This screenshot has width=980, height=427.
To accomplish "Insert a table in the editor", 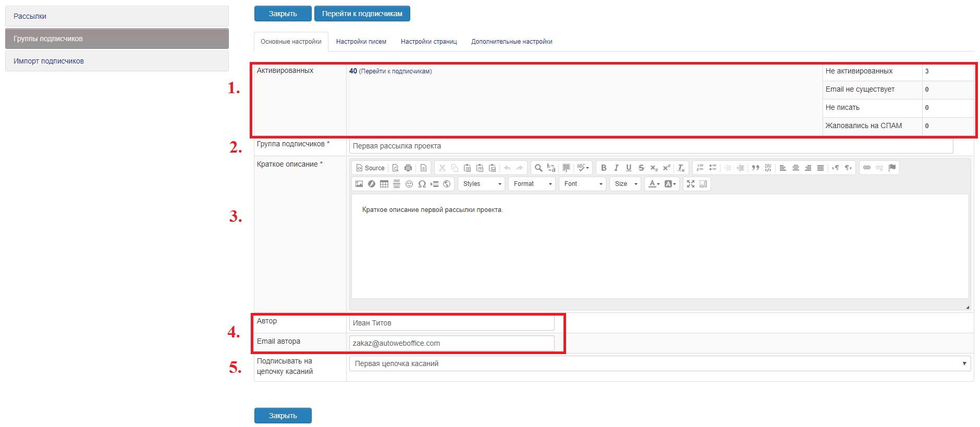I will [384, 184].
